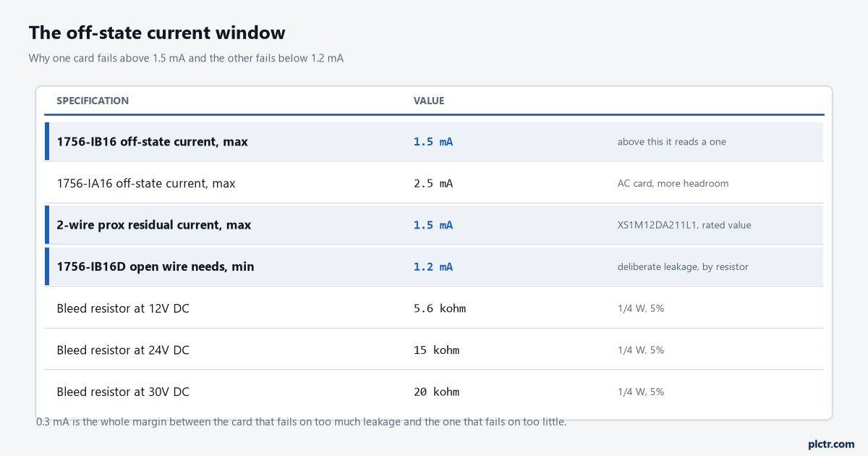The image size is (868, 456).
Task: Select 'Bleed resistor at 12V DC' label
Action: 123,308
